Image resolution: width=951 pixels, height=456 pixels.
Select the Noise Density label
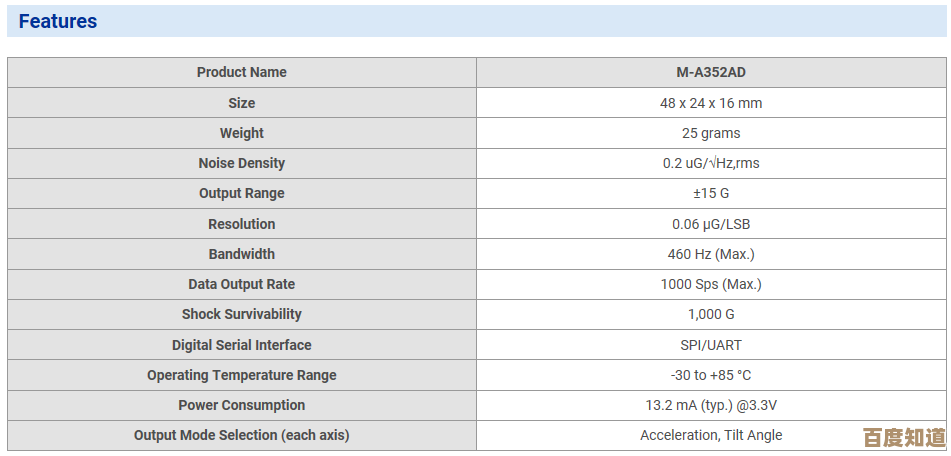coord(241,163)
